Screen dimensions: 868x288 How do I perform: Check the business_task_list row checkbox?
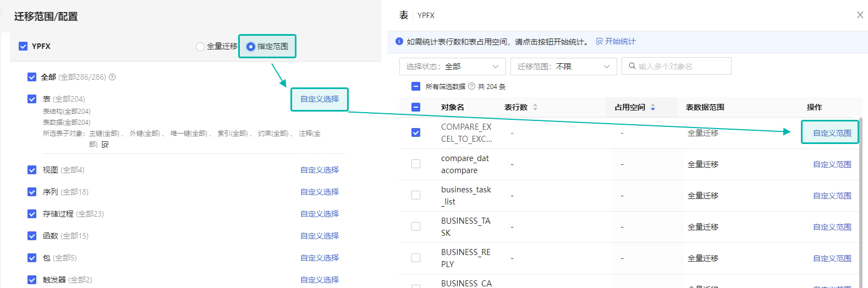tap(416, 195)
